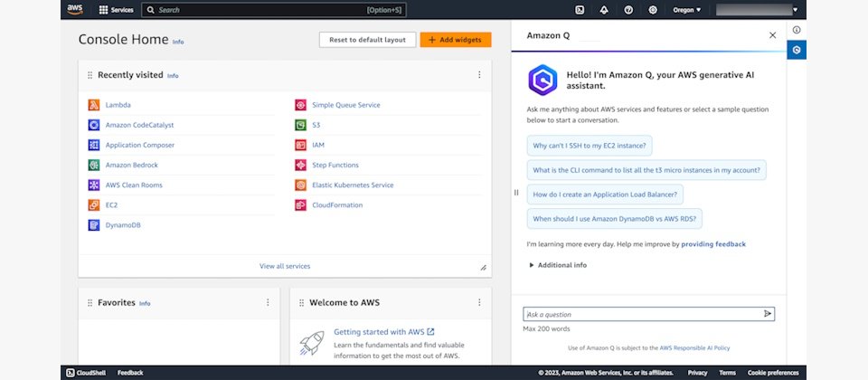868x380 pixels.
Task: Click the Amazon CodeCatalyst icon
Action: tap(93, 125)
